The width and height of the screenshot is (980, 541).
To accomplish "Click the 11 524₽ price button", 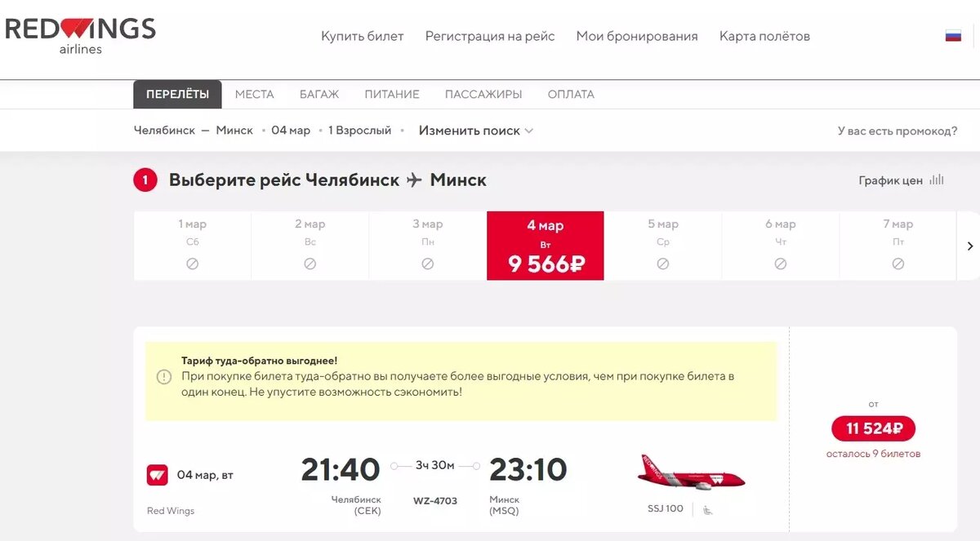I will click(x=873, y=428).
